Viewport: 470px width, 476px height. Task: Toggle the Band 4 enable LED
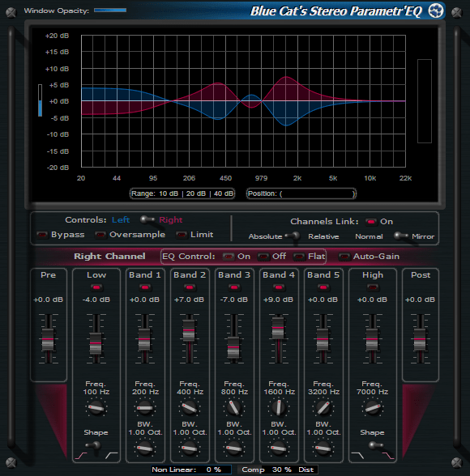(278, 287)
